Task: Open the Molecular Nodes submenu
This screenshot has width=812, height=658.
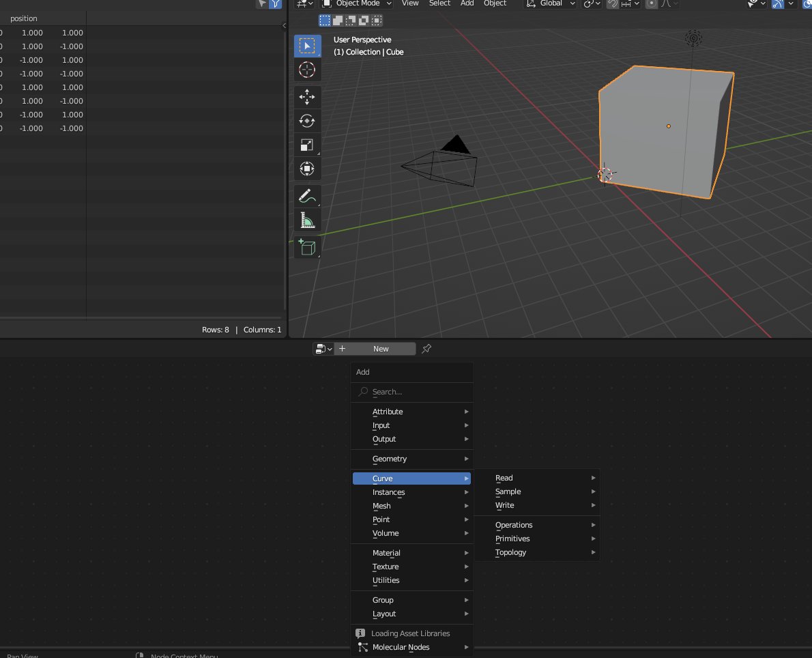Action: pos(411,647)
